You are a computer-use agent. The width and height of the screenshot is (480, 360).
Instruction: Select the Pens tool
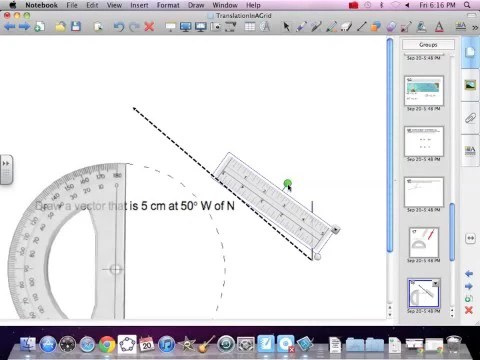coord(301,27)
